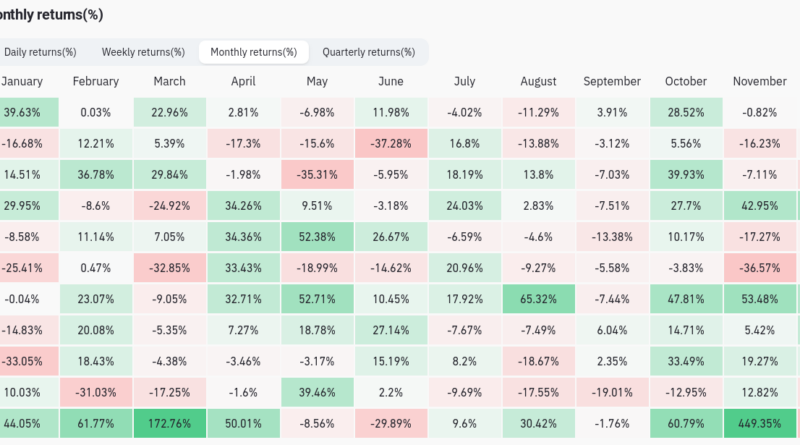This screenshot has width=800, height=445.
Task: Show the Quarterly returns(%) tab
Action: pos(368,52)
